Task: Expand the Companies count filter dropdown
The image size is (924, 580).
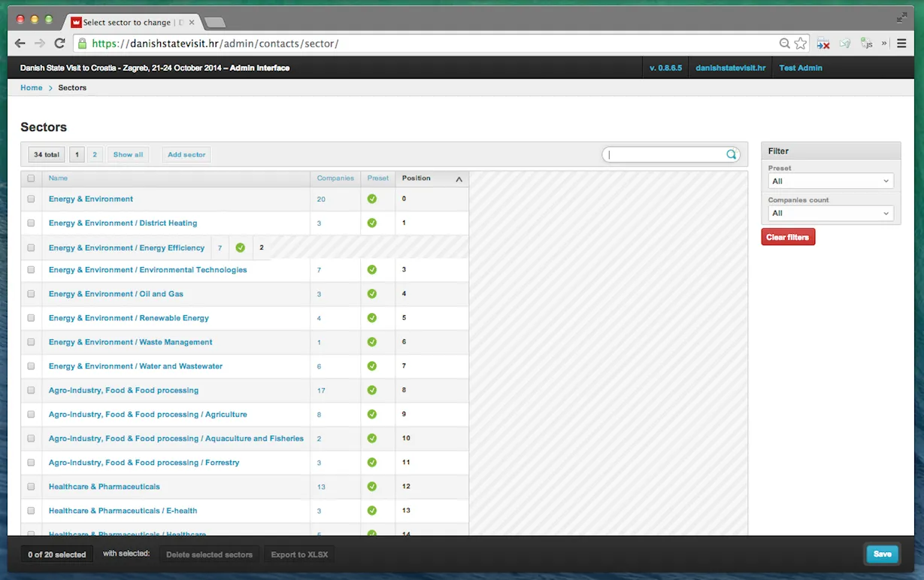Action: coord(830,214)
